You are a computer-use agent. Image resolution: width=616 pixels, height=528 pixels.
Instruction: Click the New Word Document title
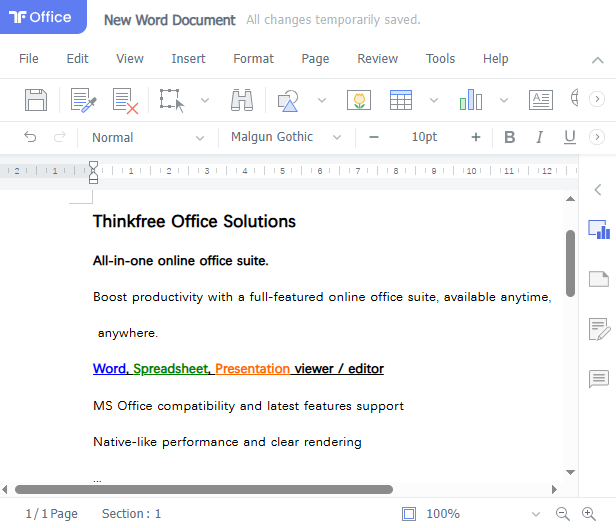pos(170,20)
